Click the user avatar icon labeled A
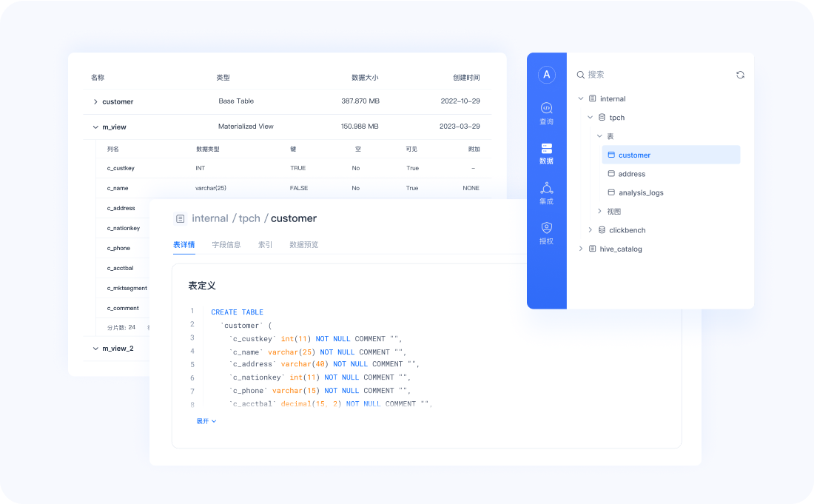This screenshot has width=814, height=504. [547, 74]
